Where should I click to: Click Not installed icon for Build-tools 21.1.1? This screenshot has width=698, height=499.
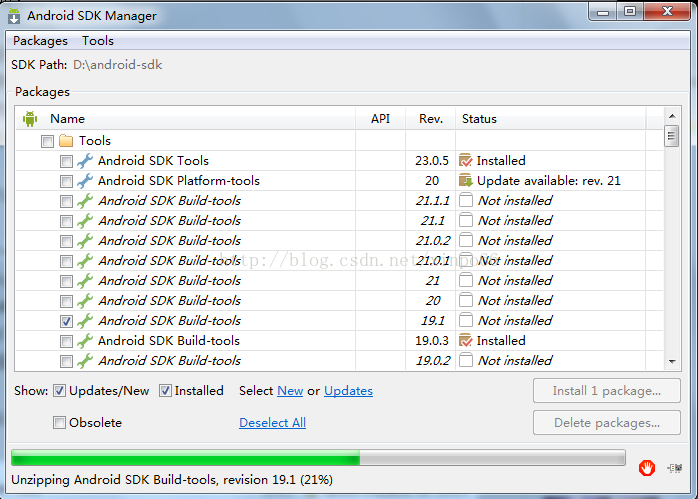point(466,200)
